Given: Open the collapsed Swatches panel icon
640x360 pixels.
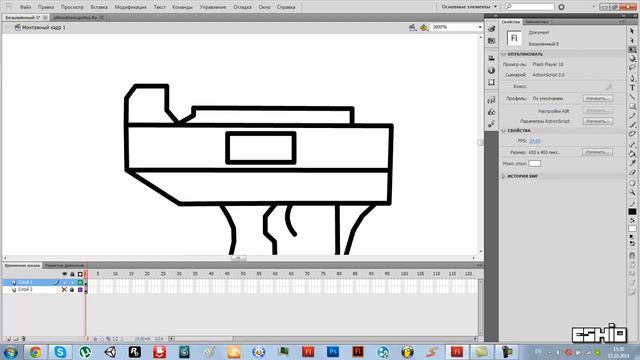Looking at the screenshot, I should 491,41.
